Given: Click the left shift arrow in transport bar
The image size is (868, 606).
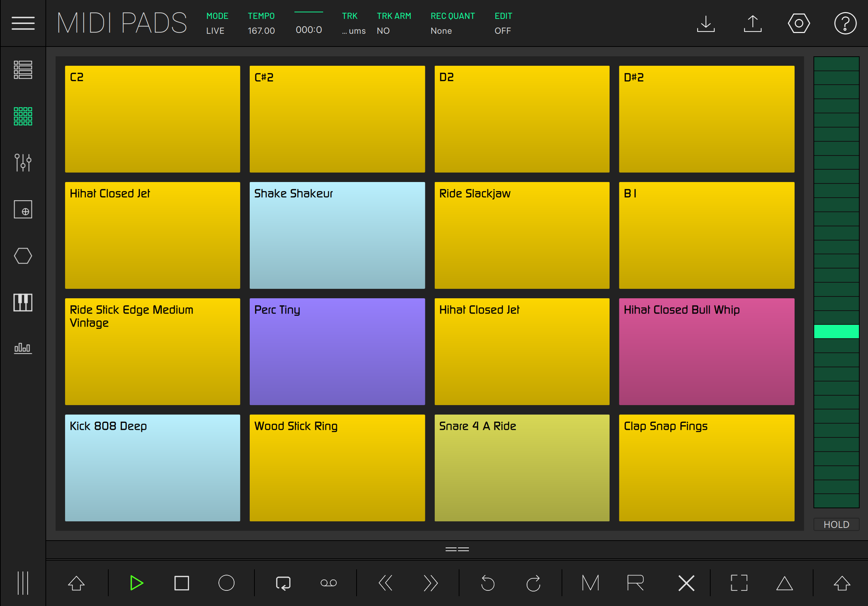Looking at the screenshot, I should click(76, 583).
